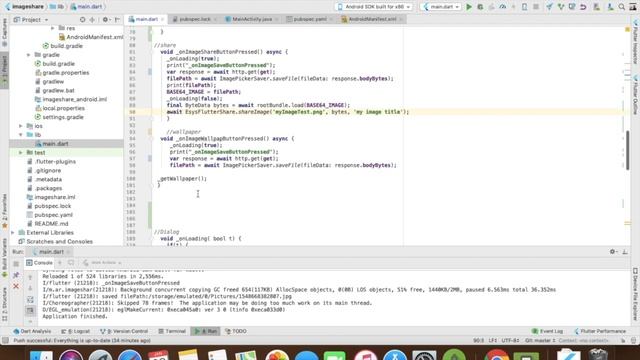Expand External Libraries node
The width and height of the screenshot is (640, 360).
[x=13, y=233]
